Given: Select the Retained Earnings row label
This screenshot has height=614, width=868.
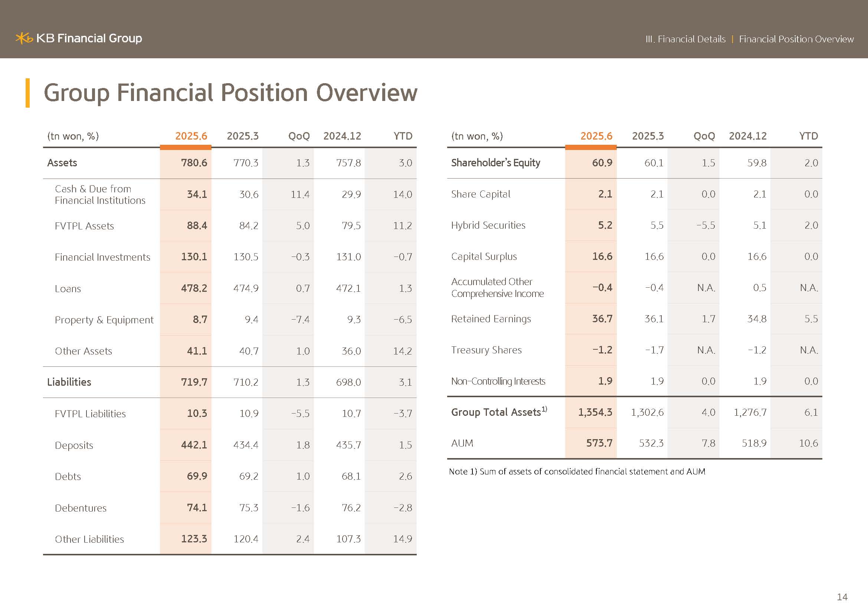Looking at the screenshot, I should [x=491, y=319].
